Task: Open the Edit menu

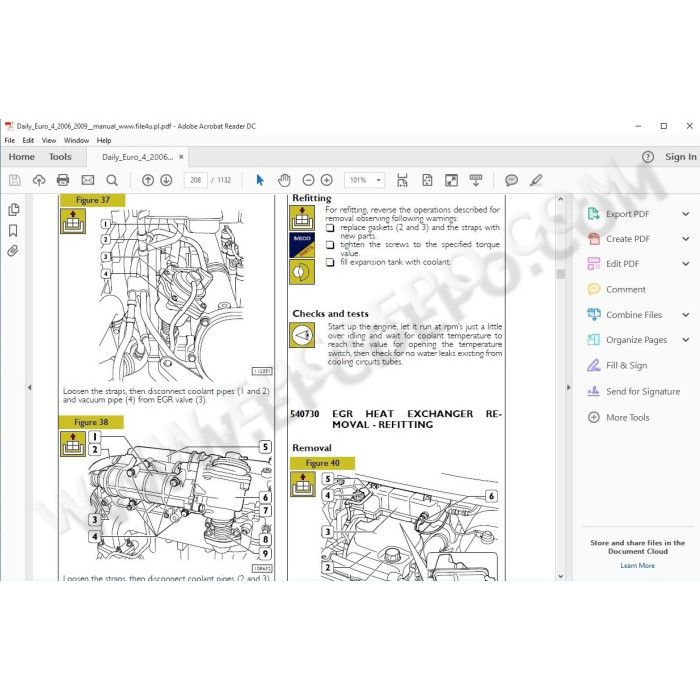Action: tap(28, 140)
